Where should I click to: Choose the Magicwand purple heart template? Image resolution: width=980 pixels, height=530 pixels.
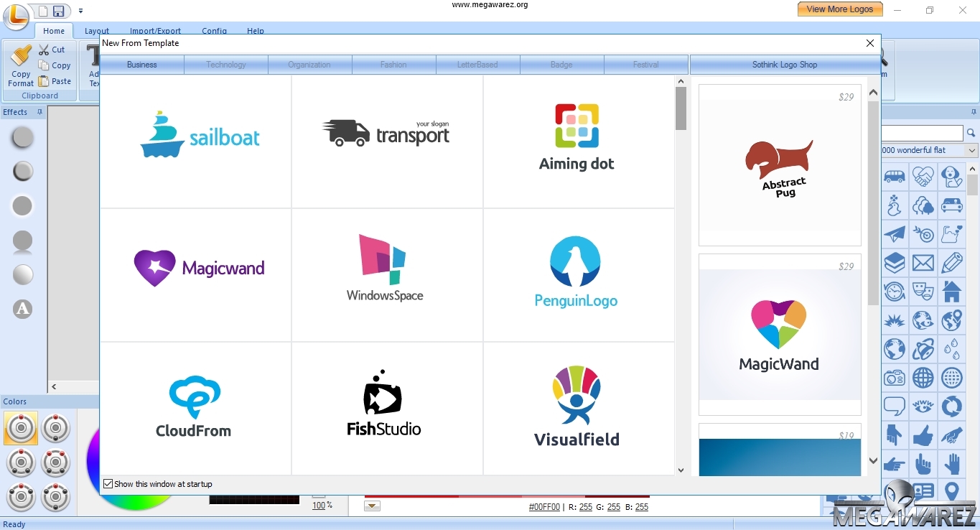coord(195,275)
